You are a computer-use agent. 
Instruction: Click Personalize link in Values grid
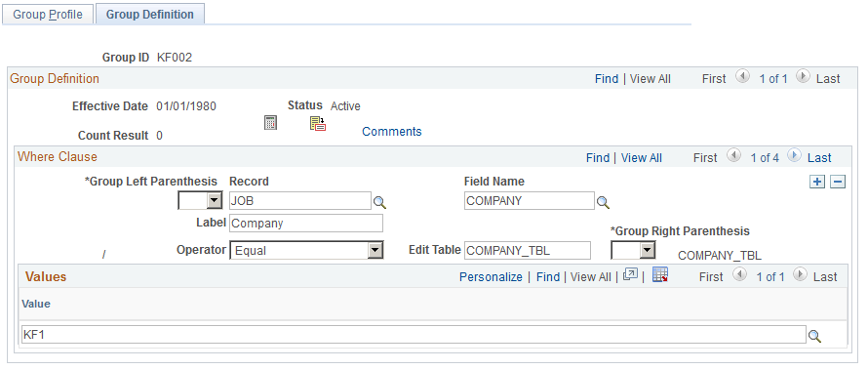pyautogui.click(x=491, y=277)
